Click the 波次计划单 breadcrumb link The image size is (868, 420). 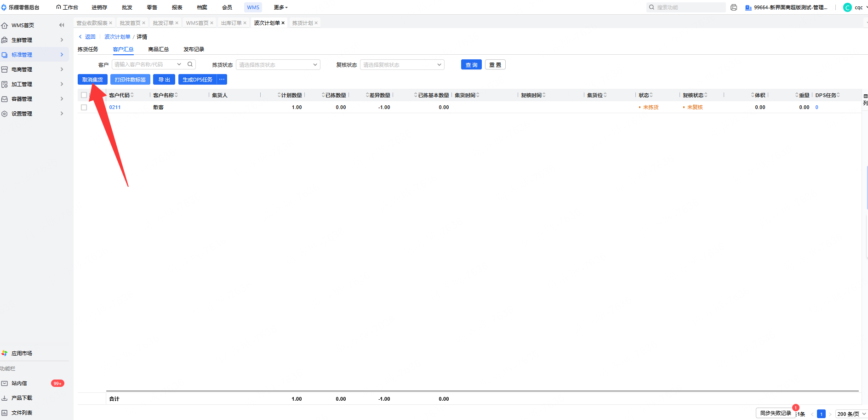(117, 37)
